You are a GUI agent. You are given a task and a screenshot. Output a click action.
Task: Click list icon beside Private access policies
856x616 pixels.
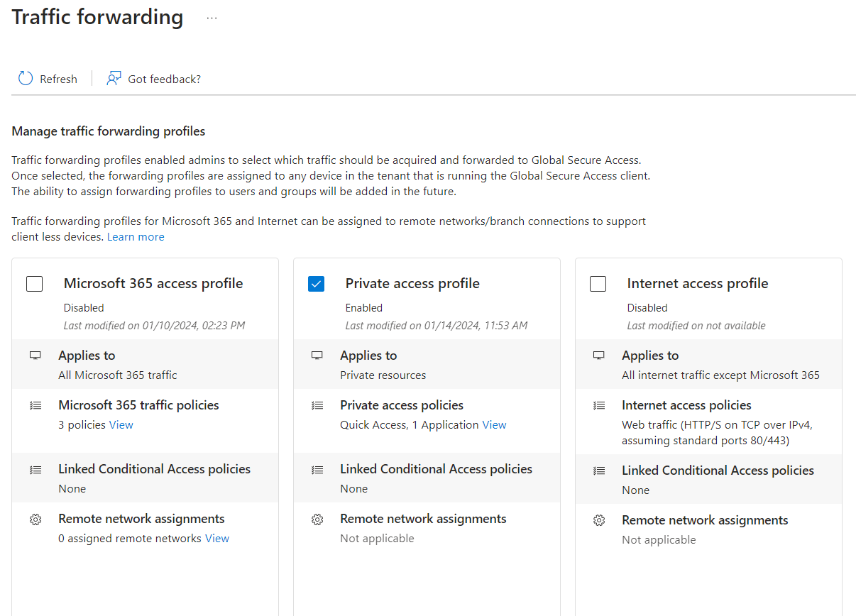coord(317,405)
